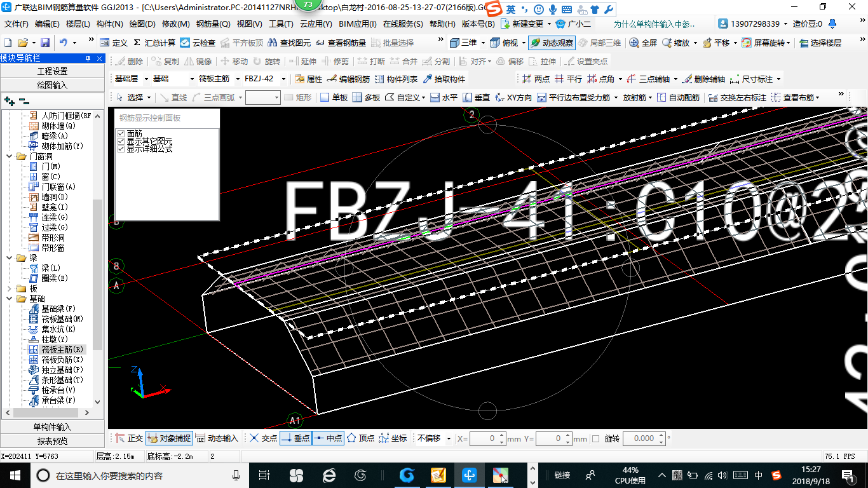
Task: Click 拾取构件 pick component tool
Action: [444, 79]
